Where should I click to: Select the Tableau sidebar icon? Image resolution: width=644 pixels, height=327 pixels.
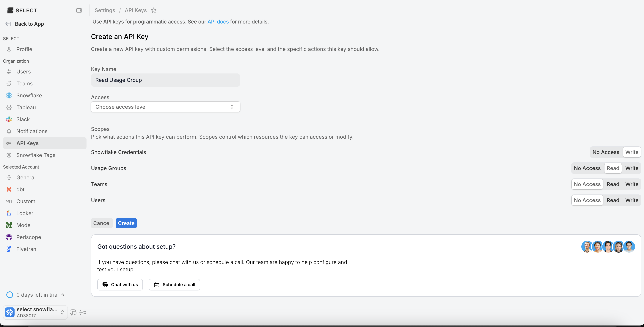pyautogui.click(x=9, y=107)
